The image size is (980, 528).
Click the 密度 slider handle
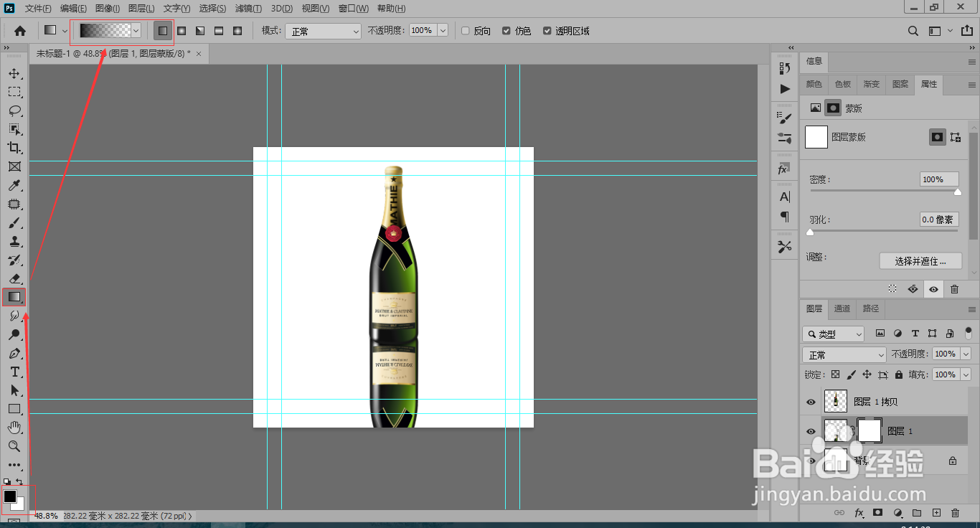(x=958, y=192)
